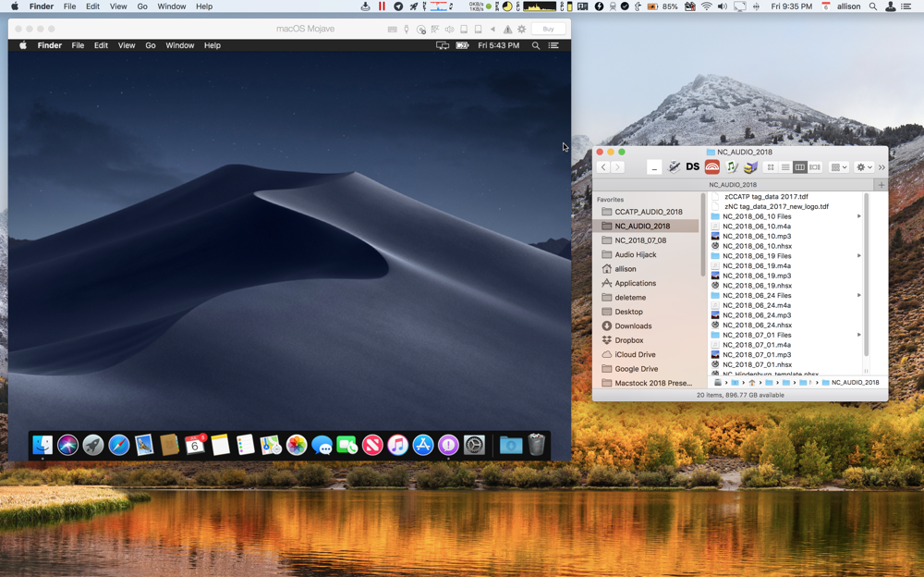This screenshot has height=577, width=924.
Task: Open Safari from the Mojave dock
Action: (x=118, y=445)
